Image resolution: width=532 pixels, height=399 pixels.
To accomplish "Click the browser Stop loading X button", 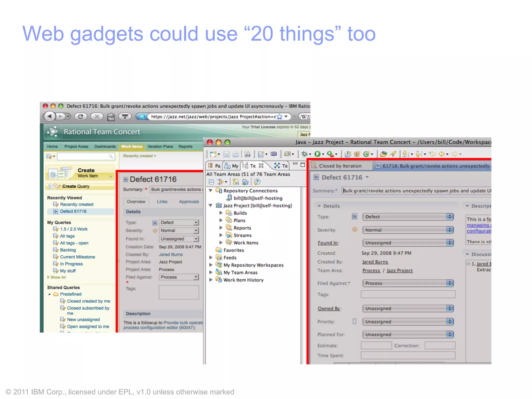I will (97, 116).
